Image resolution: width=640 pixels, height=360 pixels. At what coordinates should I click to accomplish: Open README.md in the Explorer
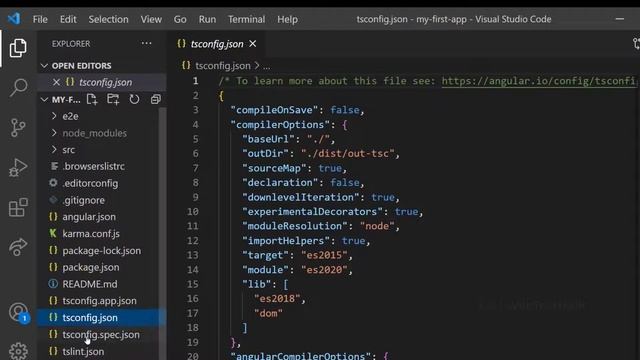[89, 284]
